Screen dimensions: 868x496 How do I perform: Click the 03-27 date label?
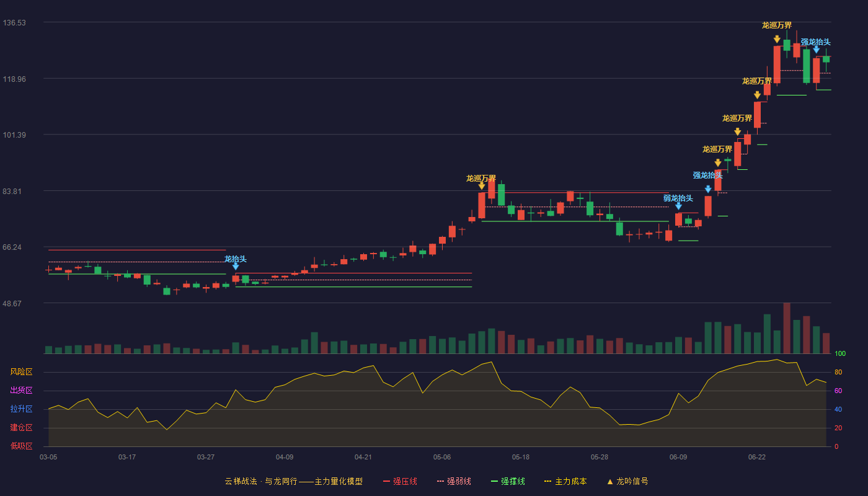coord(206,457)
